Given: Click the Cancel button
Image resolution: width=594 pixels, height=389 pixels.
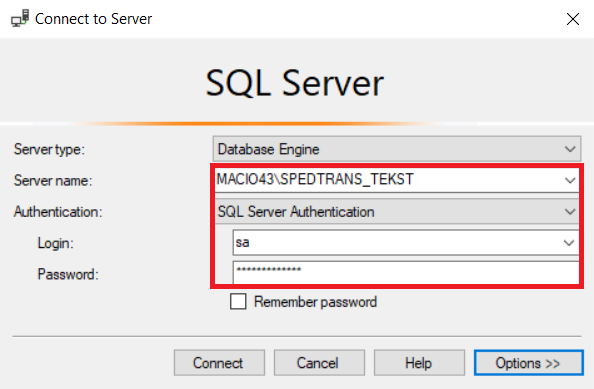Looking at the screenshot, I should point(319,363).
